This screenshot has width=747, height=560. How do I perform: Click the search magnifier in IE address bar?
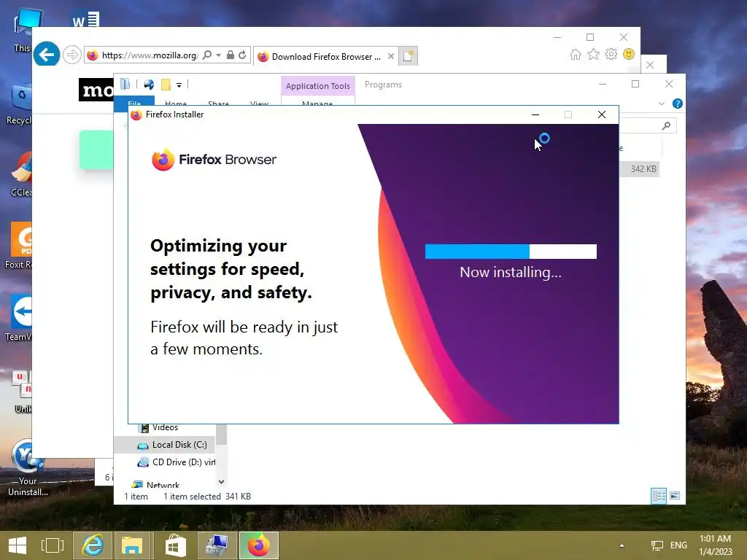(x=206, y=55)
